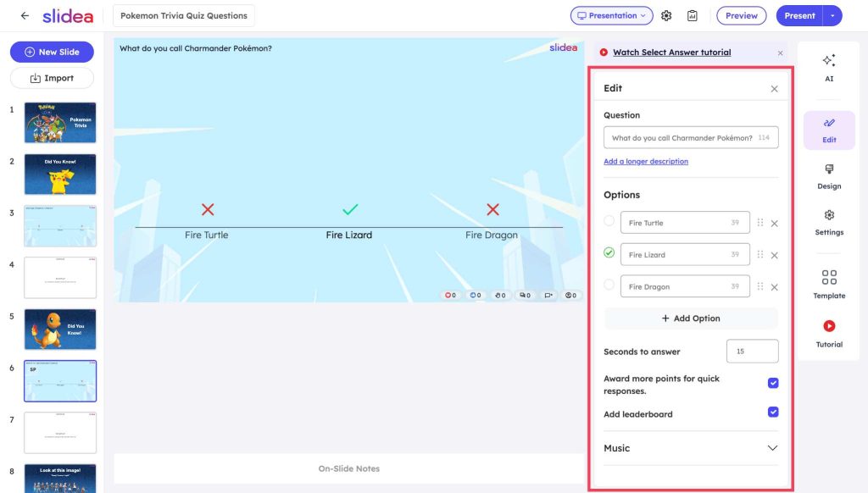The image size is (868, 493).
Task: Click Fire Turtle label on slide
Action: click(207, 235)
